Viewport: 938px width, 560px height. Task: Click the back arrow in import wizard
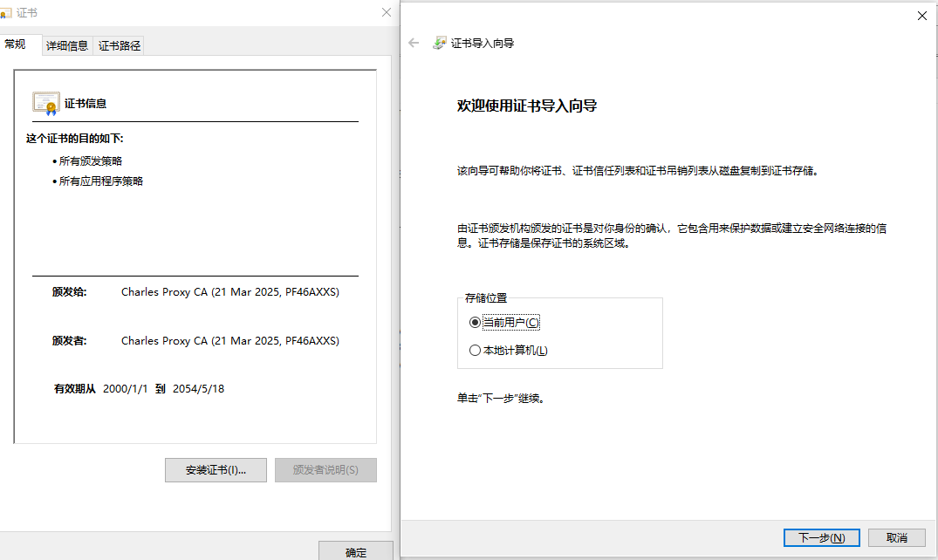click(x=414, y=43)
